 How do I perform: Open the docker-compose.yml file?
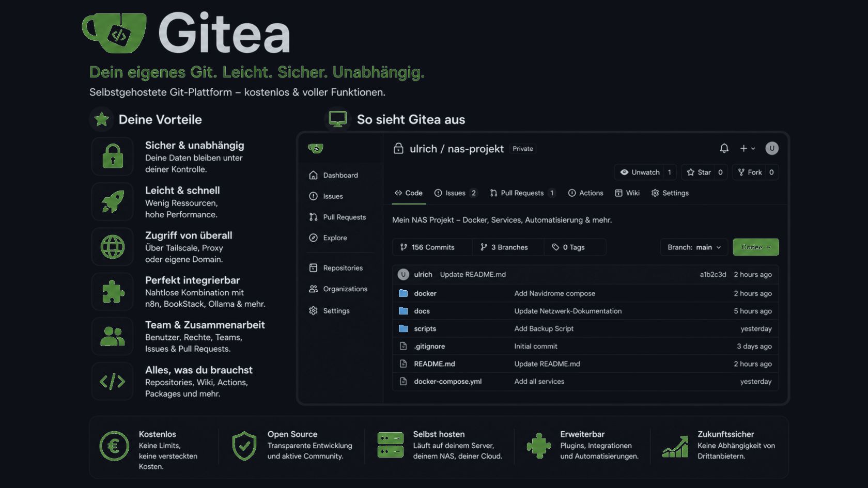447,381
